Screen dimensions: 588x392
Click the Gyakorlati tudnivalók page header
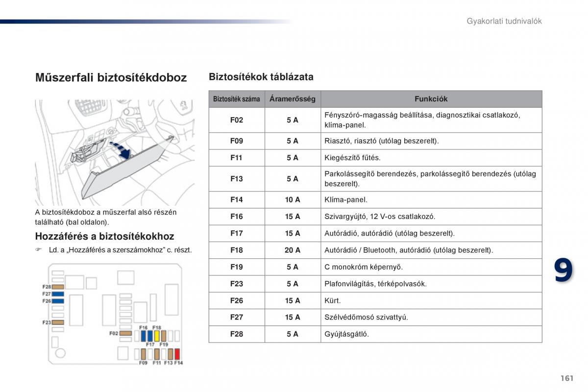(x=504, y=21)
